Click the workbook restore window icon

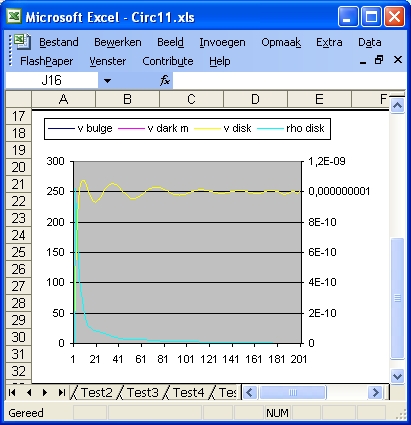379,60
